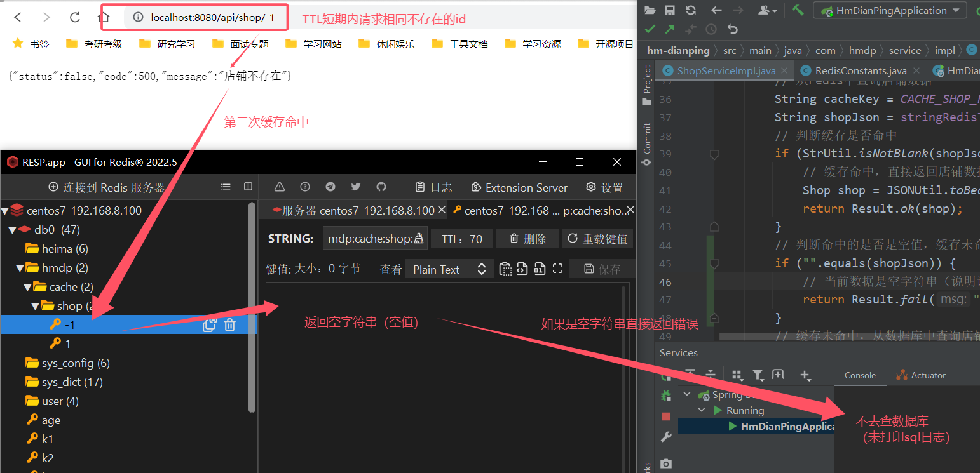The image size is (980, 473).
Task: Open RESP.app 设置 settings
Action: (604, 187)
